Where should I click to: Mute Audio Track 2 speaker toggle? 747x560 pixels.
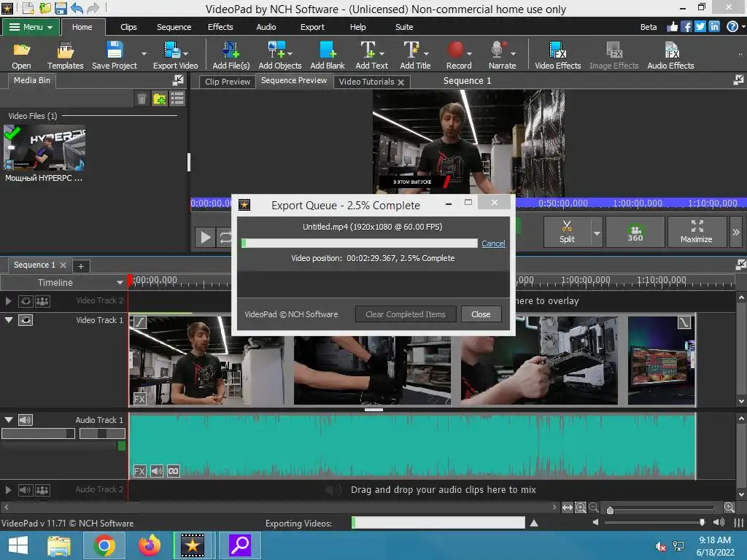click(x=26, y=489)
